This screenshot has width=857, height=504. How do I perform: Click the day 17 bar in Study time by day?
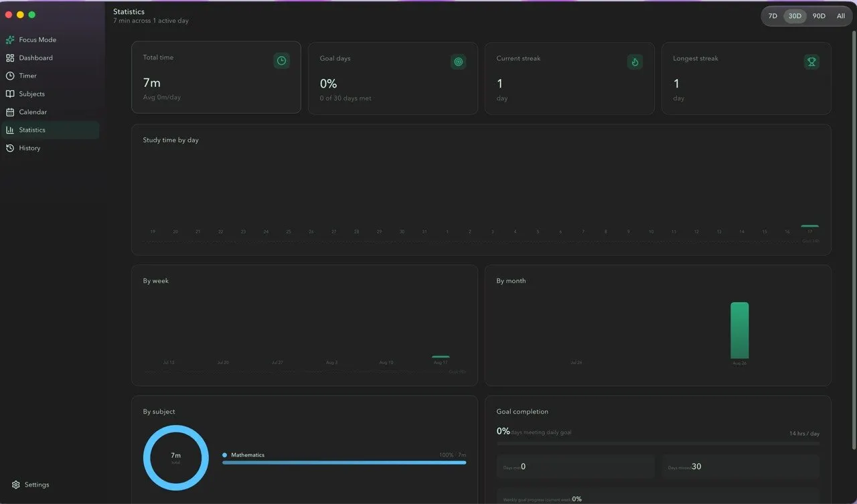coord(809,226)
